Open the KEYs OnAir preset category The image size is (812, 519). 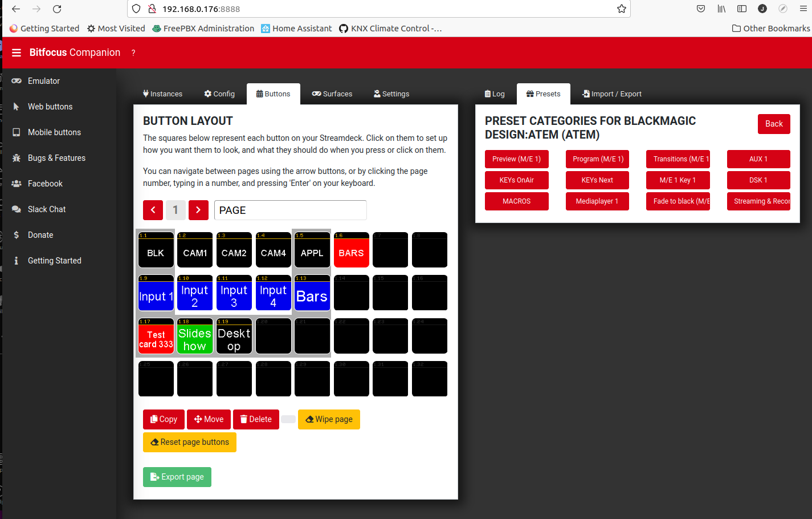click(x=517, y=180)
